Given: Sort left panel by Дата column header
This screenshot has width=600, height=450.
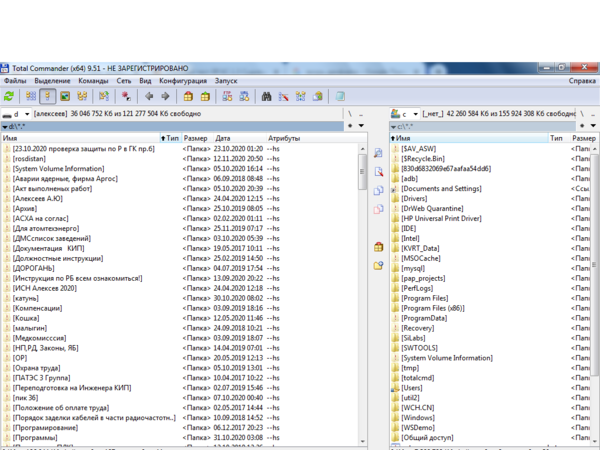Looking at the screenshot, I should click(223, 138).
